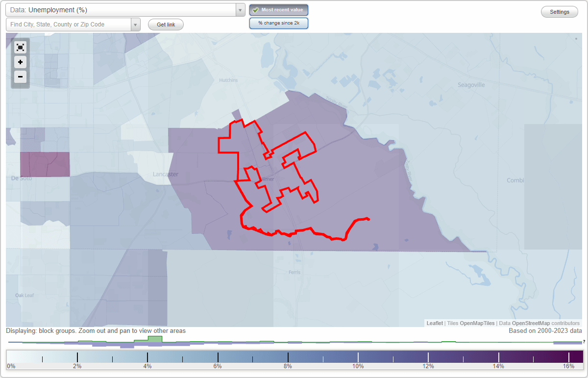
Task: Click the fullscreen extent icon on the map
Action: [x=20, y=47]
